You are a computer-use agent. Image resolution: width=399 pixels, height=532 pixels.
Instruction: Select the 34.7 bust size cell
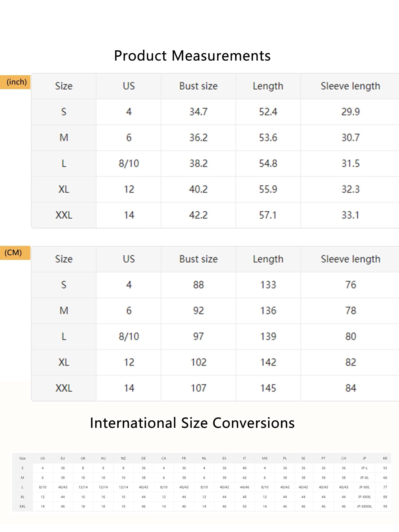coord(198,112)
